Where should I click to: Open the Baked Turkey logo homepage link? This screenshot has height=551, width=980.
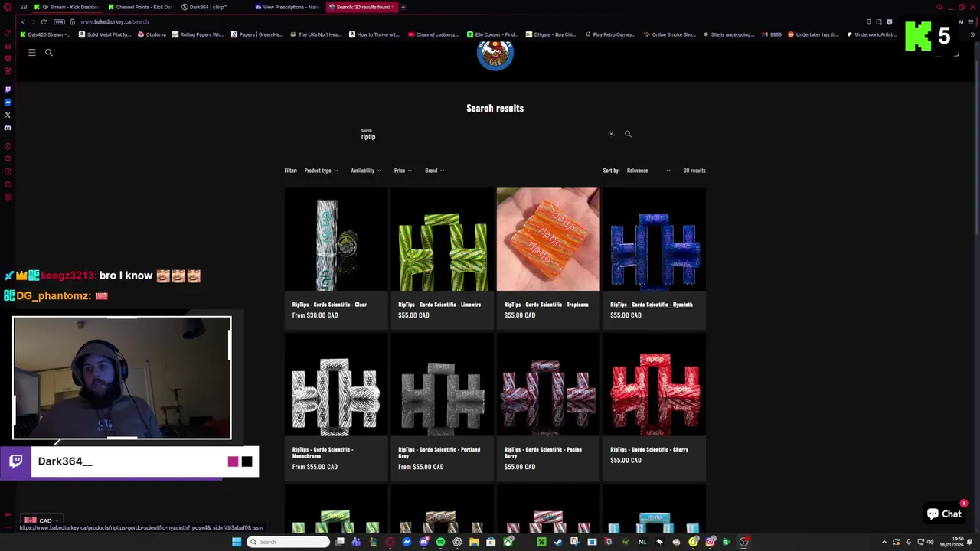click(495, 55)
